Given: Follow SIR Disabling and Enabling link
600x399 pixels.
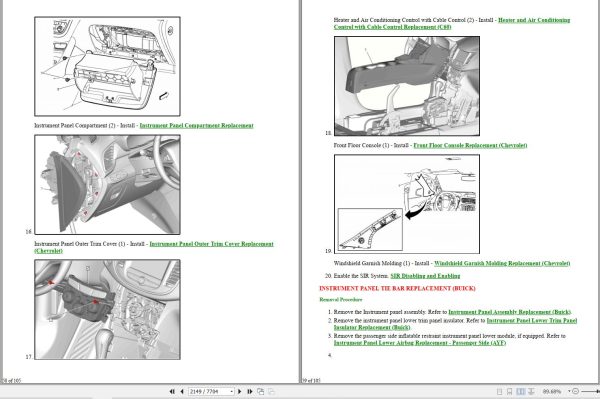Looking at the screenshot, I should tap(425, 276).
